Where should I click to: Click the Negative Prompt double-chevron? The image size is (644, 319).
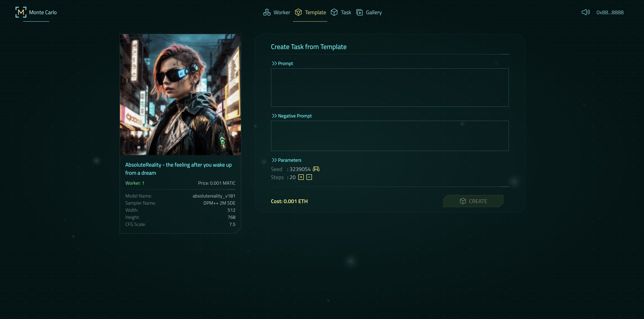274,116
